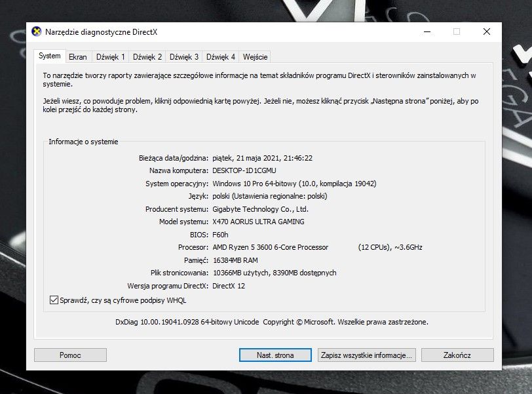Click the DxDiag 10.00.19041.0928 version line
This screenshot has width=532, height=394.
(x=272, y=322)
